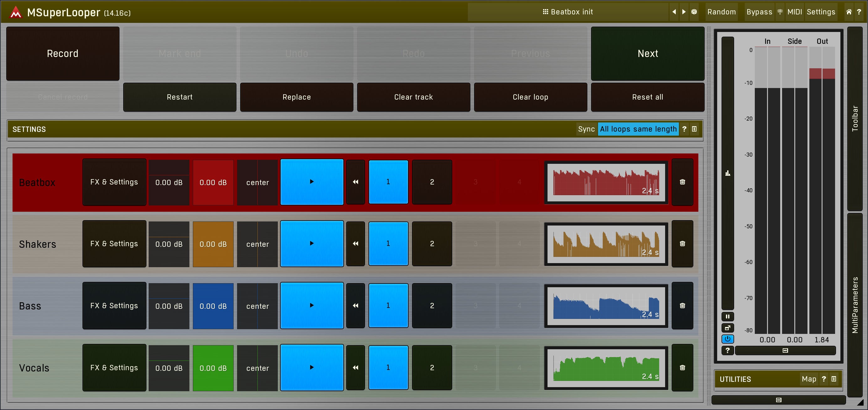Rewind the Shakers track
This screenshot has width=868, height=410.
point(355,244)
